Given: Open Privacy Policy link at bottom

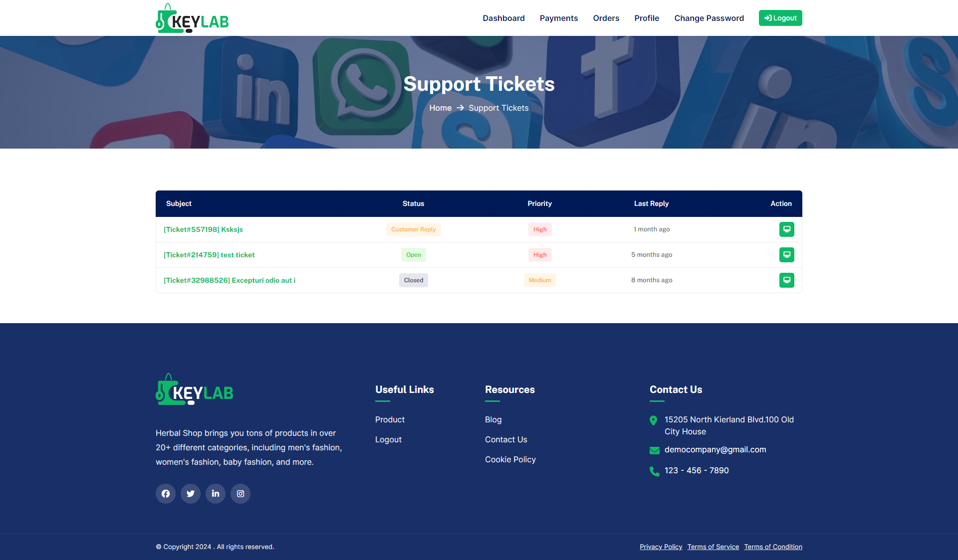Looking at the screenshot, I should click(x=661, y=547).
